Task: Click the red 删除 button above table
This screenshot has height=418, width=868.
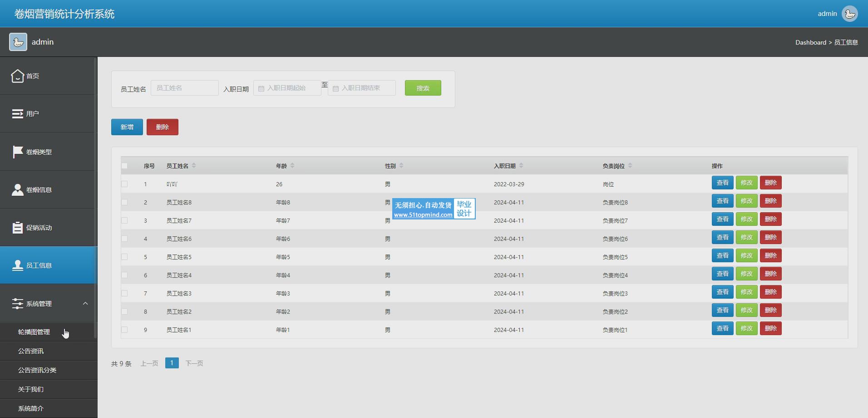Action: [163, 127]
